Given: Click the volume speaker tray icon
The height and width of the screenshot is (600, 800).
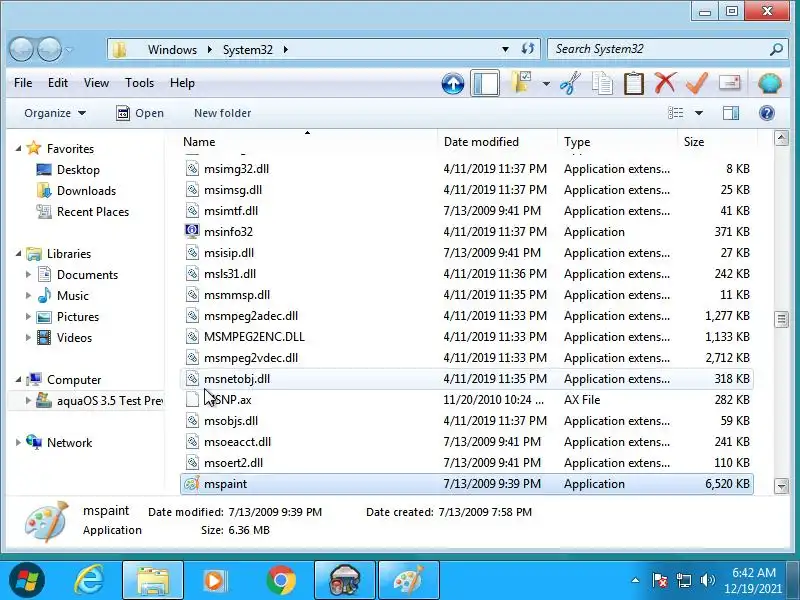Looking at the screenshot, I should point(707,581).
